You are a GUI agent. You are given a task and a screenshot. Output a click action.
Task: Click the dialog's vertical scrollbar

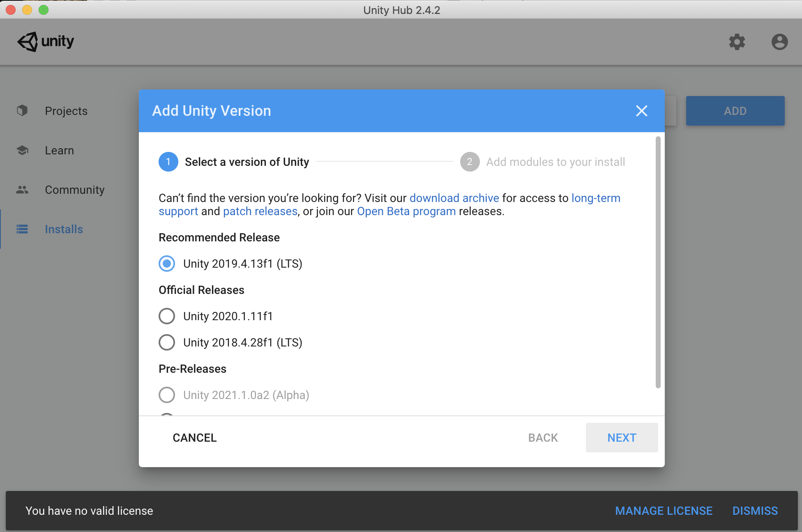pos(658,263)
